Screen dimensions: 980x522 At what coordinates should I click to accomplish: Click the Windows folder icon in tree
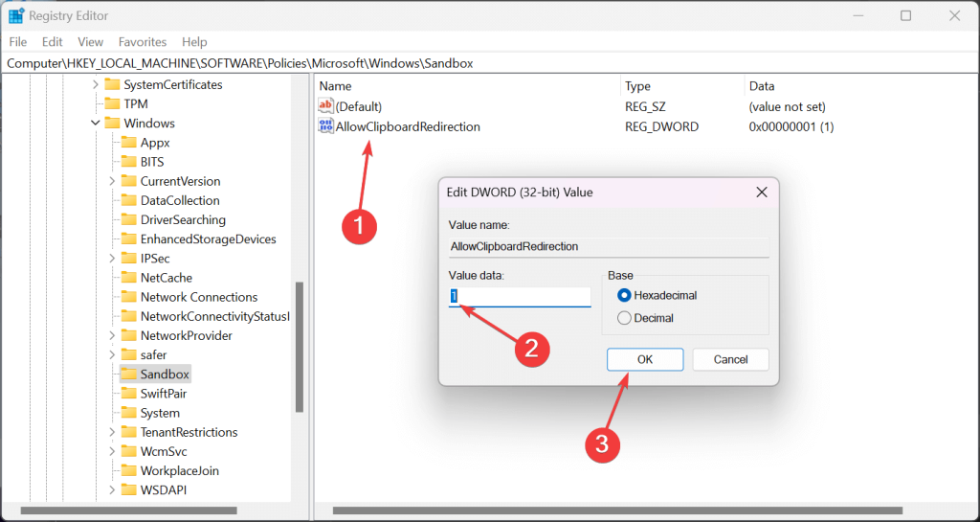pos(112,124)
